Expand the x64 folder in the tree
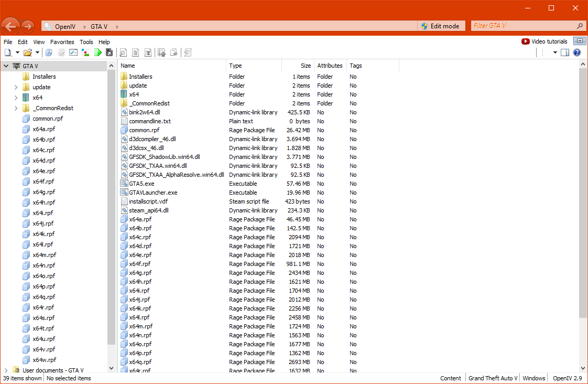The image size is (588, 384). (x=16, y=98)
